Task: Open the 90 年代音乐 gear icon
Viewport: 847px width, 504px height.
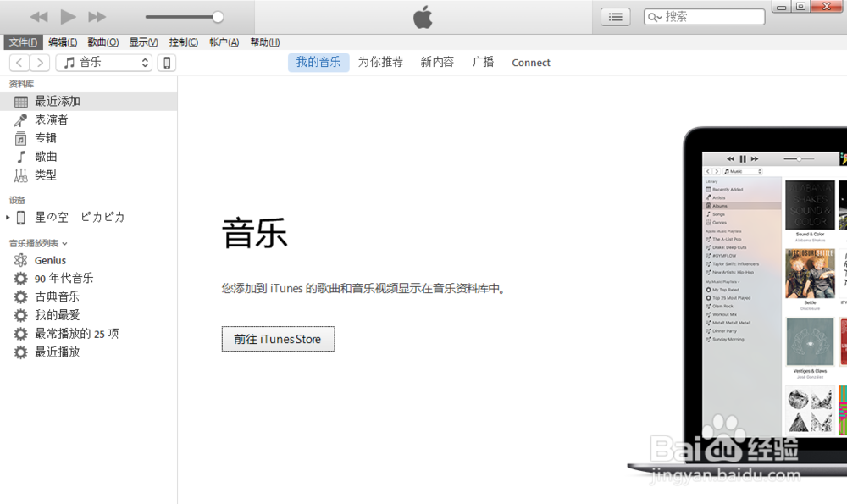Action: [x=20, y=278]
